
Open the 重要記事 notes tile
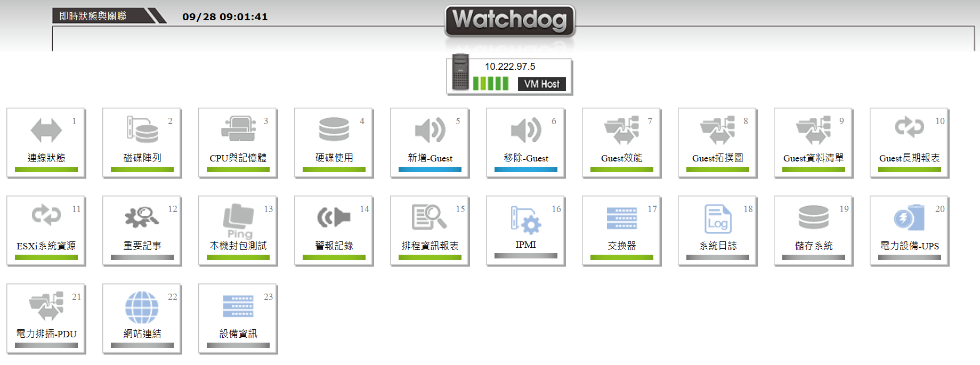pos(142,231)
